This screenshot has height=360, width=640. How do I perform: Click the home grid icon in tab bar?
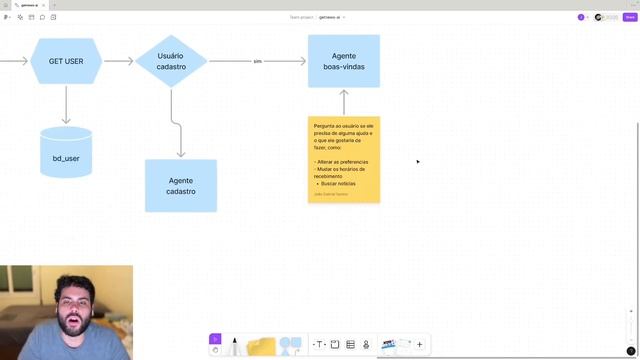click(x=5, y=5)
